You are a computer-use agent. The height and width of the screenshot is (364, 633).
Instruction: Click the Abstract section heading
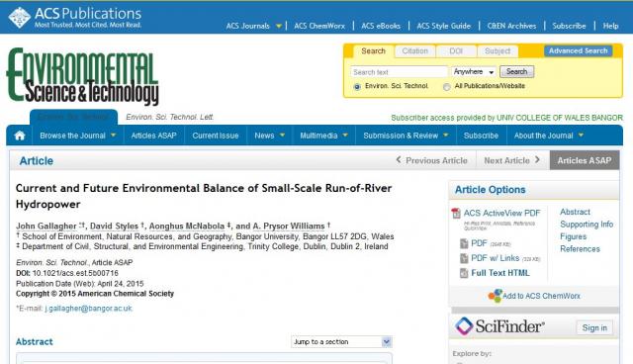point(35,342)
